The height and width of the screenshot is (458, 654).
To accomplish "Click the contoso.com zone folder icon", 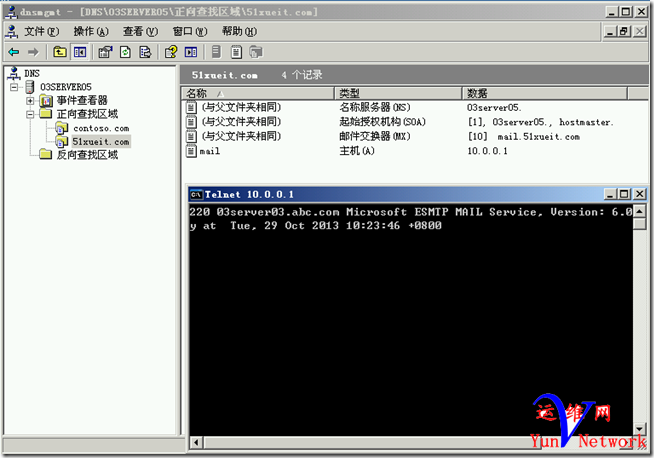I will click(62, 128).
